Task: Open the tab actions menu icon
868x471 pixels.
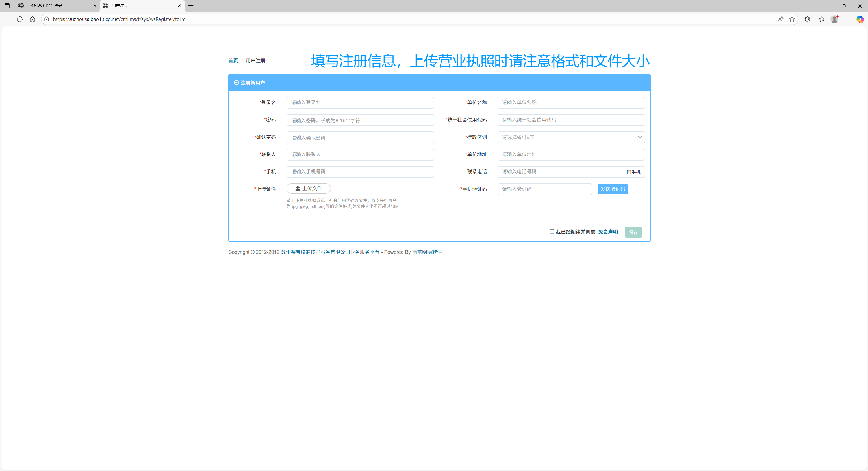Action: tap(7, 6)
